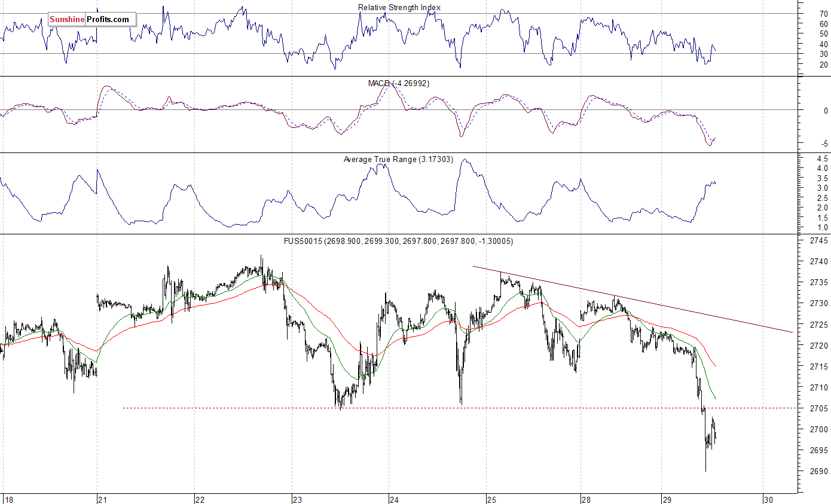Click the 2725 price axis label
831x504 pixels.
(x=820, y=325)
